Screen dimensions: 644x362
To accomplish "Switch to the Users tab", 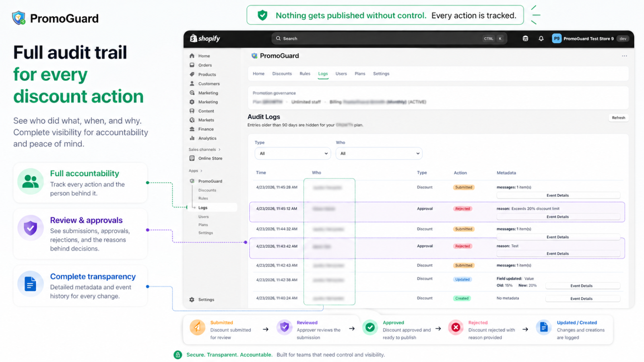I will pos(341,74).
